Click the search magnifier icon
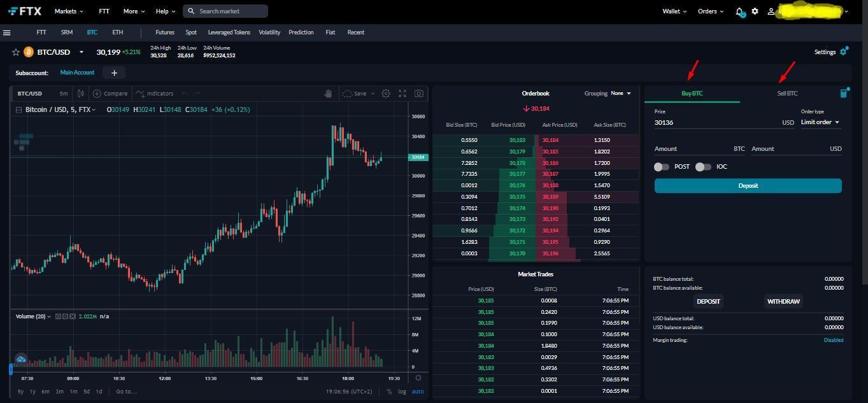The image size is (868, 403). coord(191,11)
